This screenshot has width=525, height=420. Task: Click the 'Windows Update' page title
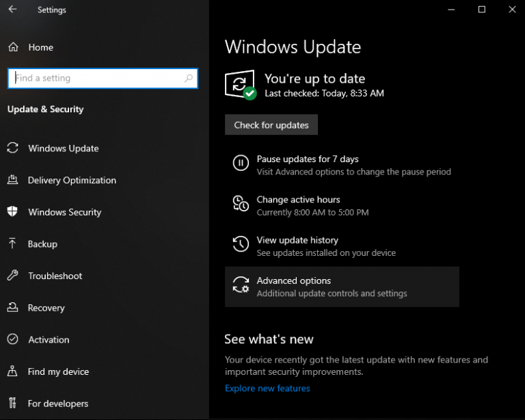(x=293, y=47)
